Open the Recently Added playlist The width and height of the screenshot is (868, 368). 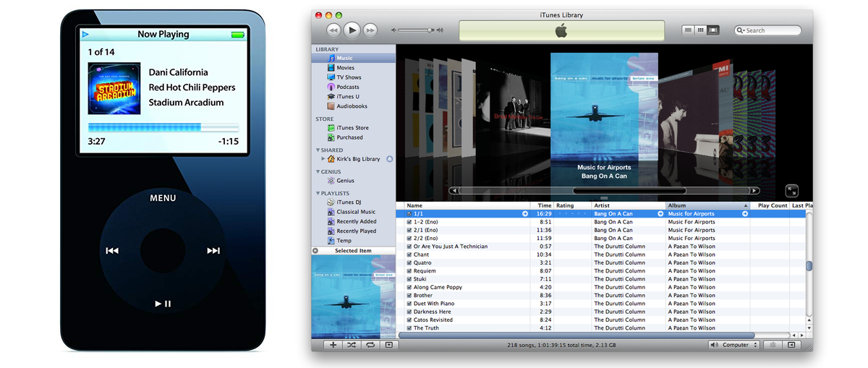click(x=354, y=221)
